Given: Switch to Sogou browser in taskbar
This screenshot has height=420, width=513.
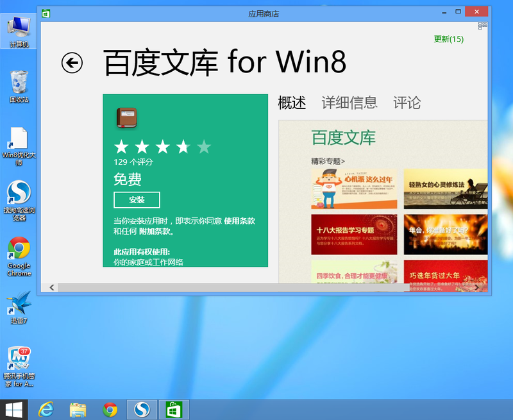Looking at the screenshot, I should click(x=142, y=410).
